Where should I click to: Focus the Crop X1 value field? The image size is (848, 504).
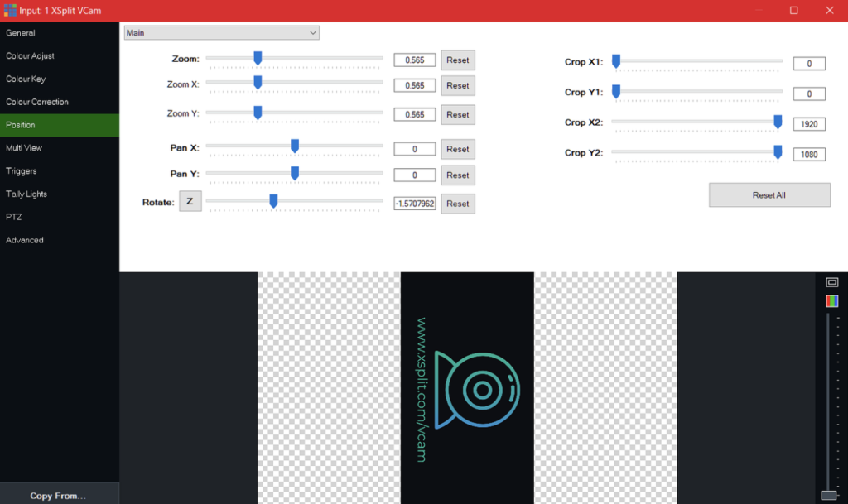pos(809,64)
